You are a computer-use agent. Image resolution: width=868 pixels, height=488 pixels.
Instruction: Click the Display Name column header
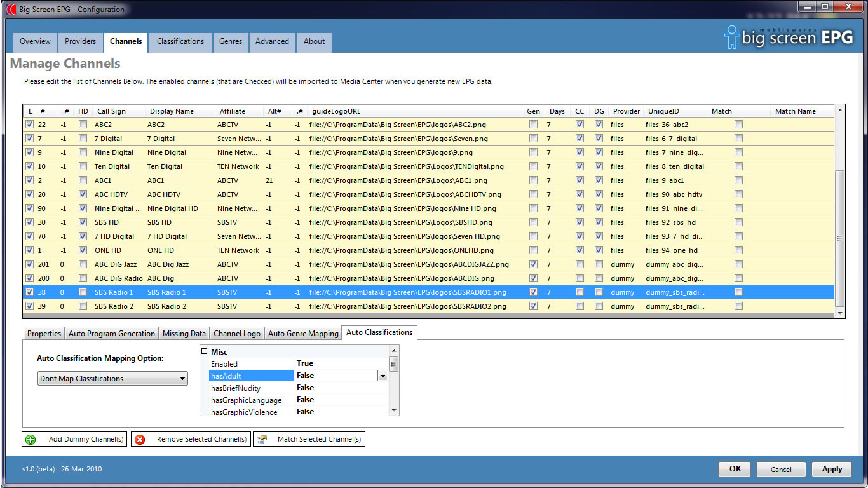pos(172,111)
